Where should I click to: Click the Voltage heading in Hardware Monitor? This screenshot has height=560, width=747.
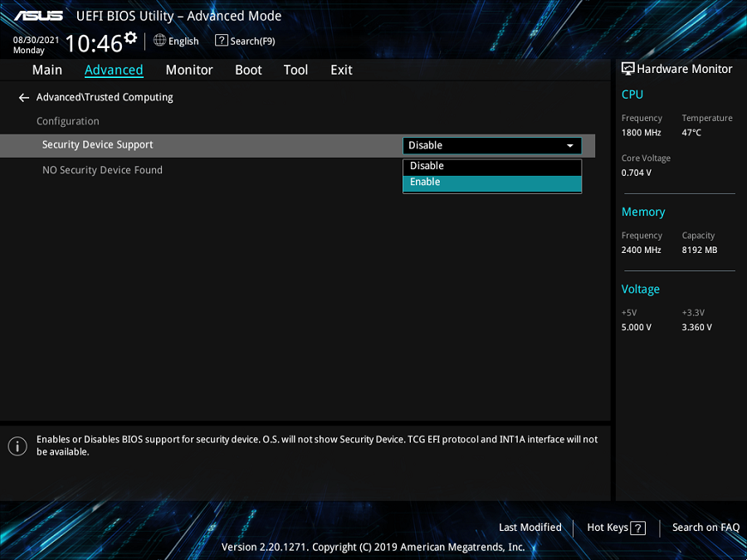[x=640, y=290]
